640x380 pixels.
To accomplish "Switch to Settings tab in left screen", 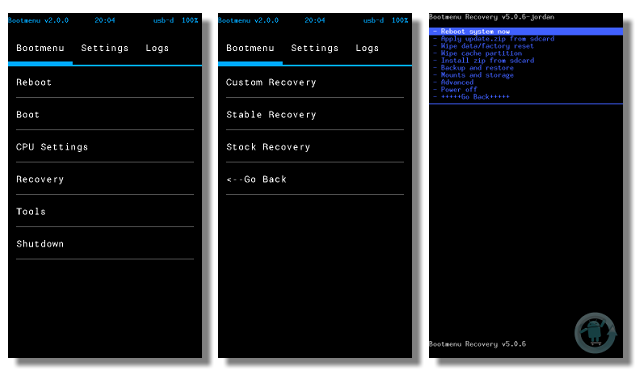I will pos(105,48).
